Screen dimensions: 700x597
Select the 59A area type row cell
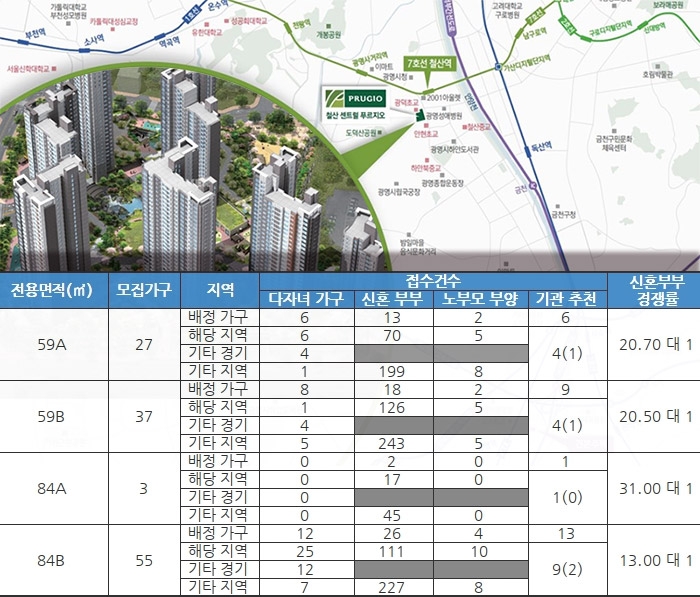pos(51,344)
